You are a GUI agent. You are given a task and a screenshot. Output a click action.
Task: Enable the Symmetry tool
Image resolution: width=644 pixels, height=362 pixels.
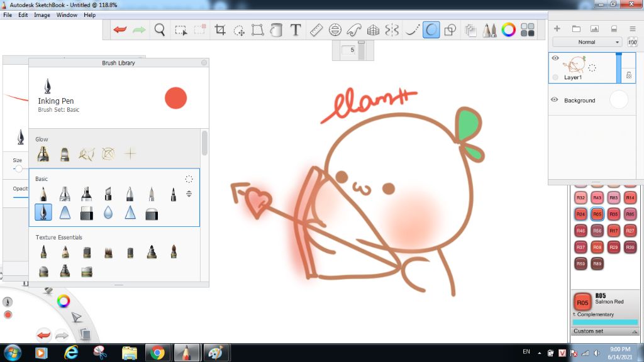tap(392, 30)
